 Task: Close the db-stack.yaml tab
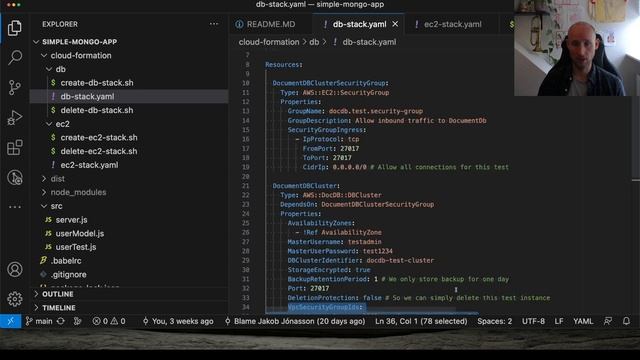tap(395, 24)
